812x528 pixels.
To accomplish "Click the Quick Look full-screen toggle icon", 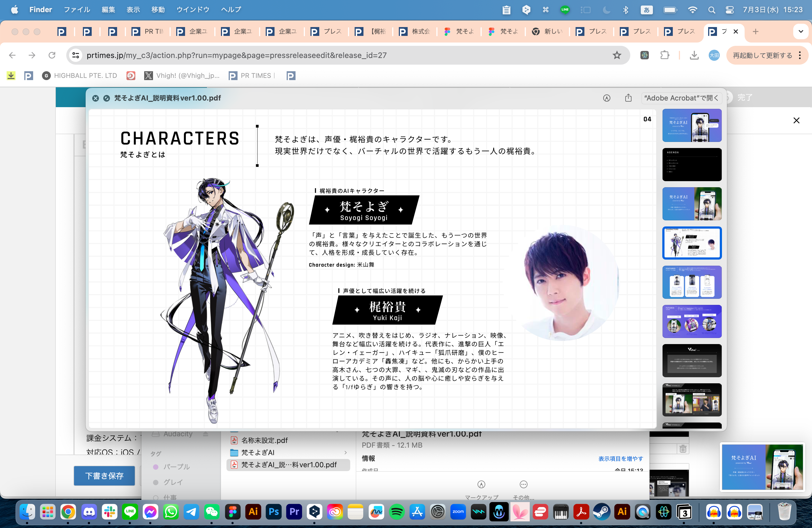I will click(106, 98).
